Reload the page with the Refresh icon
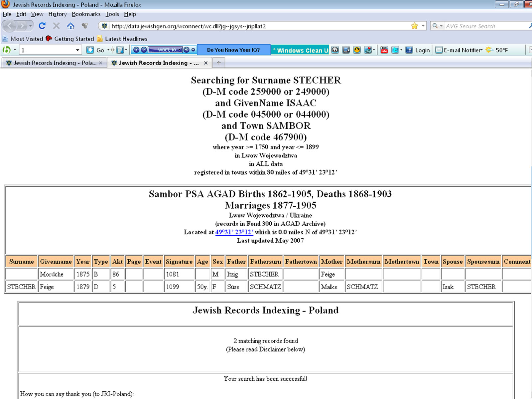Image resolution: width=532 pixels, height=399 pixels. coord(42,26)
